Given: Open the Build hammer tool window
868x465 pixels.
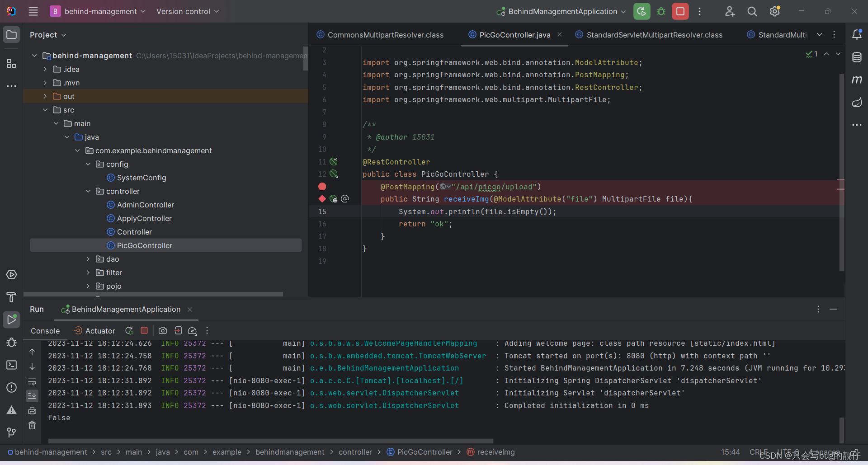Looking at the screenshot, I should point(12,297).
